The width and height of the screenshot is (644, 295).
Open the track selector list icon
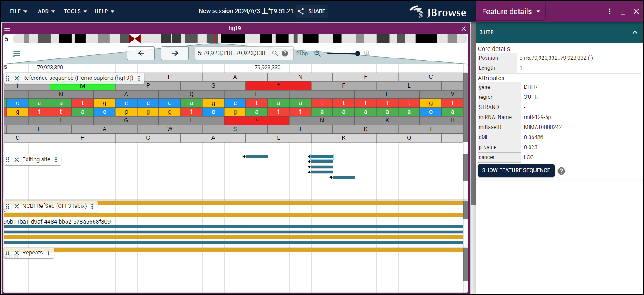click(17, 54)
